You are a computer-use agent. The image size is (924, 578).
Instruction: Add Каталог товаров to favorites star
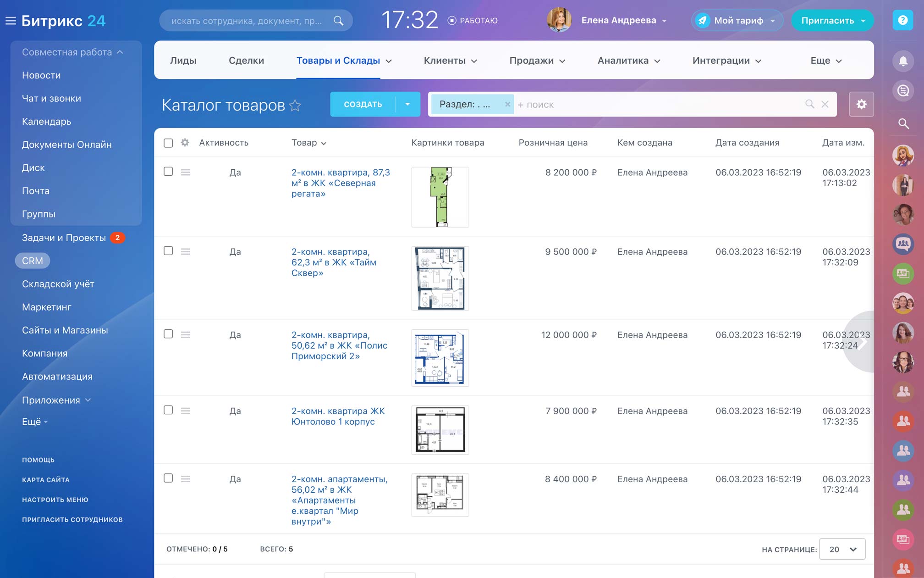296,106
